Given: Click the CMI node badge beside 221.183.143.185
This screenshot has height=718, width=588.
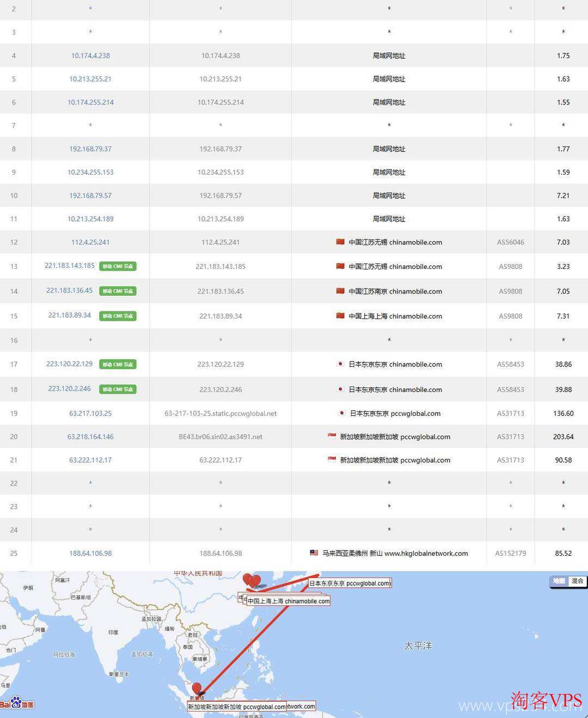Looking at the screenshot, I should (x=118, y=266).
